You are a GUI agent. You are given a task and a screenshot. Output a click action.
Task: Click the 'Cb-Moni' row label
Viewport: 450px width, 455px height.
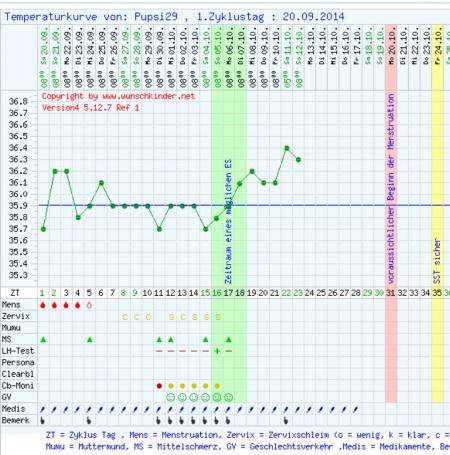click(18, 386)
